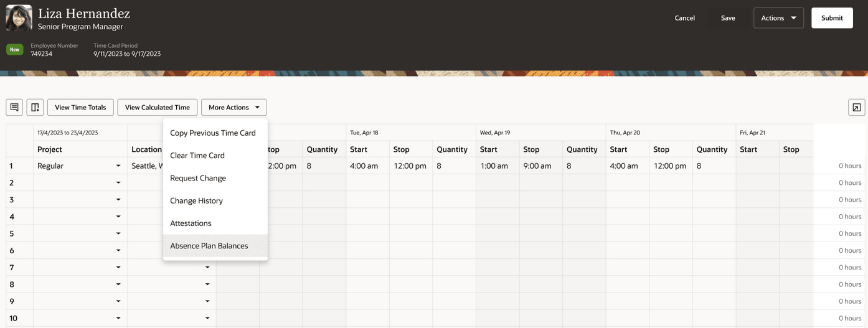Image resolution: width=868 pixels, height=328 pixels.
Task: Click the add column icon
Action: pyautogui.click(x=35, y=107)
